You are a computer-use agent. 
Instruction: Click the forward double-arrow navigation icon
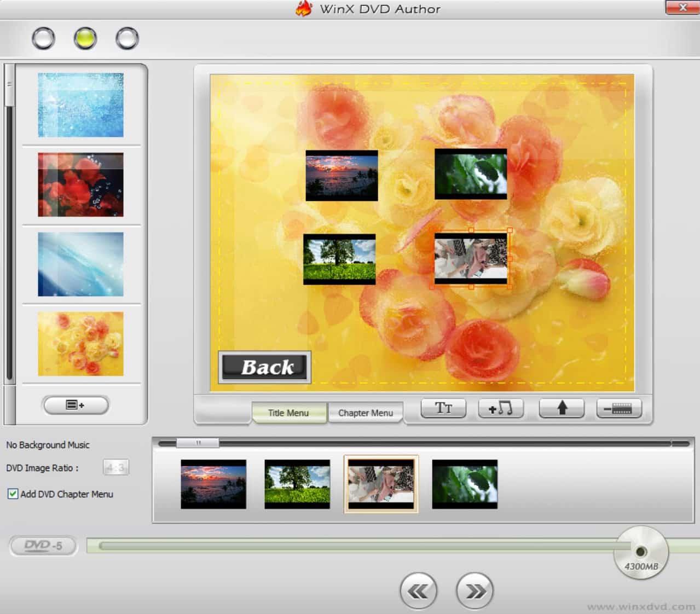pyautogui.click(x=474, y=591)
